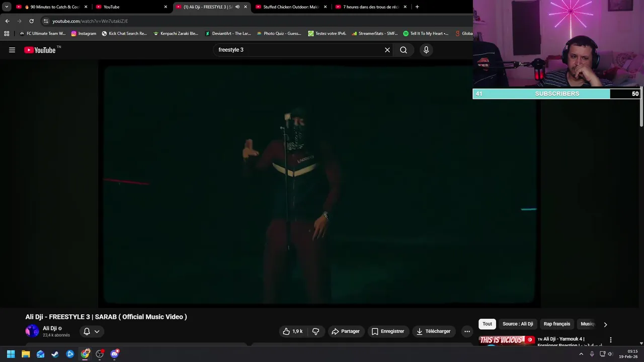This screenshot has width=644, height=362.
Task: Open DeviantArt - The Lar... bookmark
Action: (228, 34)
